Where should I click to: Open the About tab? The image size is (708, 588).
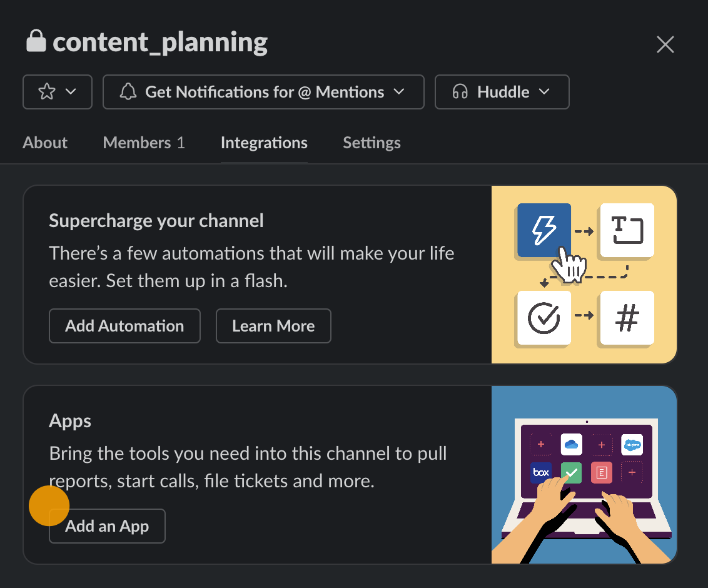[45, 143]
